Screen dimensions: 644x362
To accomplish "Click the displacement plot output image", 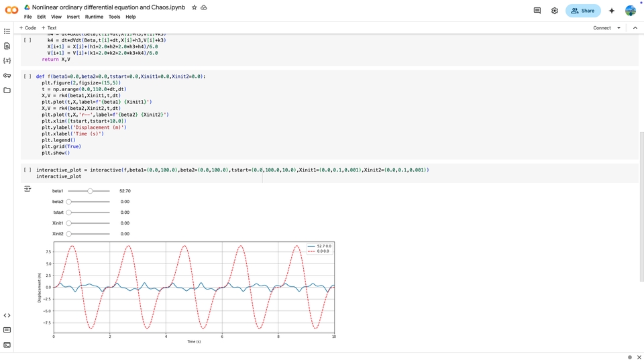I will pos(187,292).
